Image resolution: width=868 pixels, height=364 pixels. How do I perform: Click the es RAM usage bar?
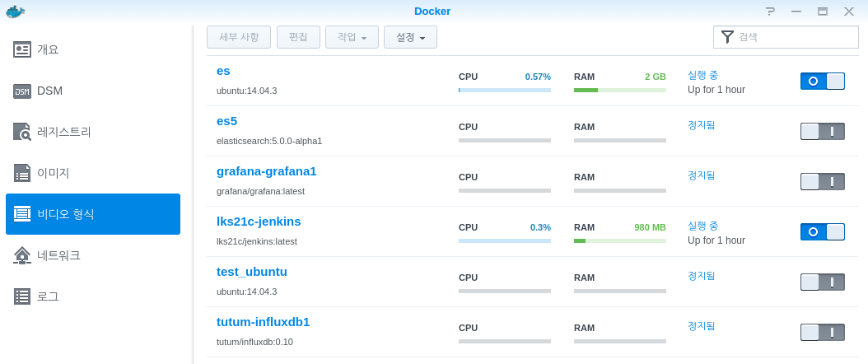(x=620, y=90)
